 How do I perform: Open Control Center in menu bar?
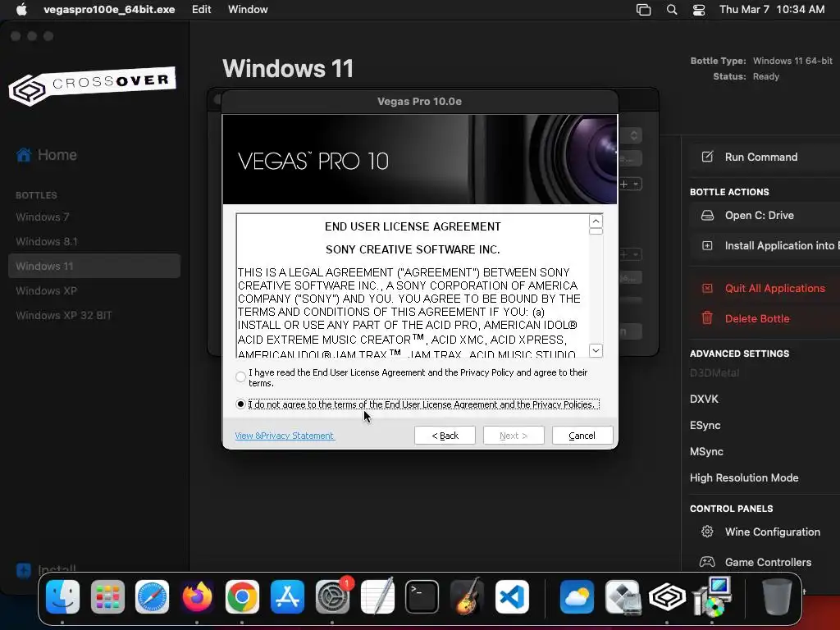(699, 10)
